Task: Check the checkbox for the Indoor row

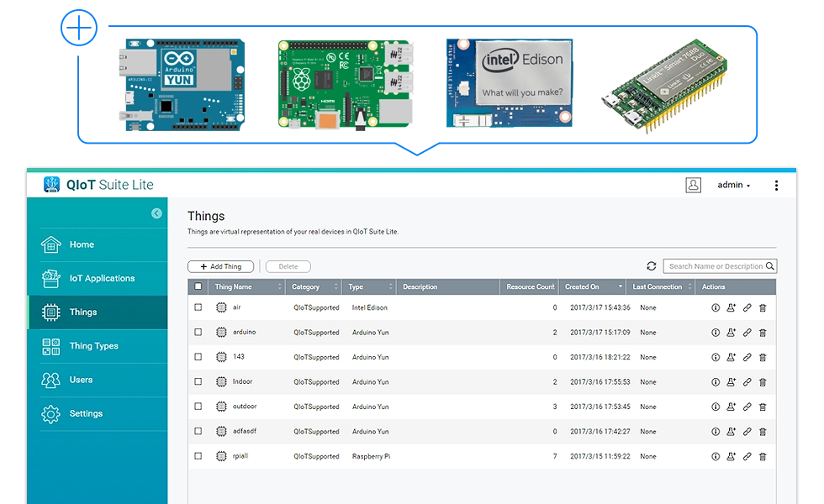Action: tap(198, 381)
